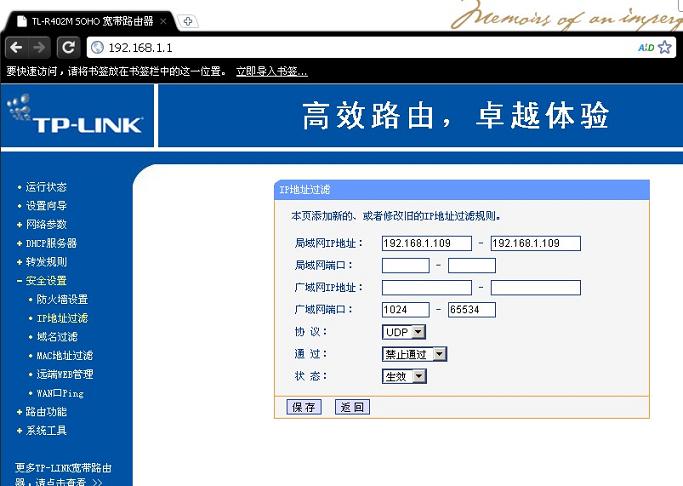
Task: Open 防火墙设置 in the sidebar
Action: click(x=62, y=299)
